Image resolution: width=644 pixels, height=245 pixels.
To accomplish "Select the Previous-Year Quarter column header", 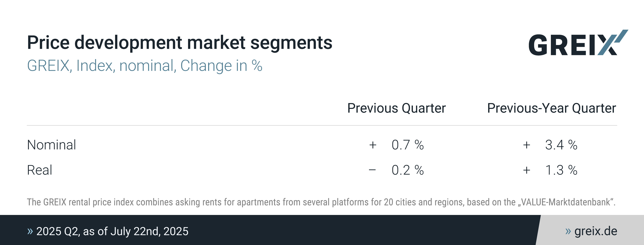I will coord(552,108).
